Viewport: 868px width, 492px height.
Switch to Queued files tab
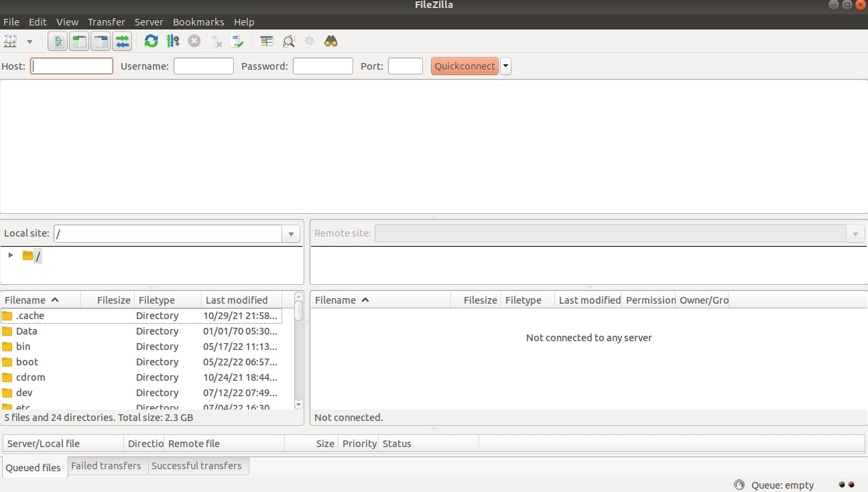[34, 467]
